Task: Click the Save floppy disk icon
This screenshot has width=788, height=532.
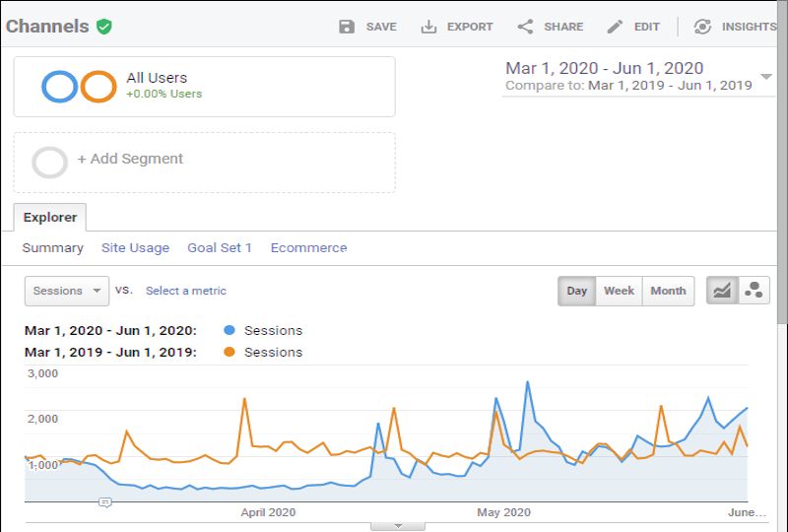Action: [x=347, y=27]
